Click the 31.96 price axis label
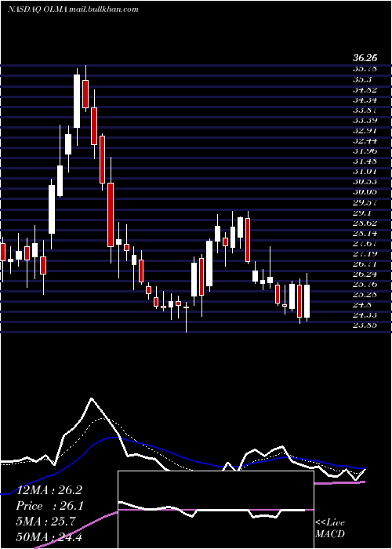Image resolution: width=392 pixels, height=549 pixels. click(365, 151)
